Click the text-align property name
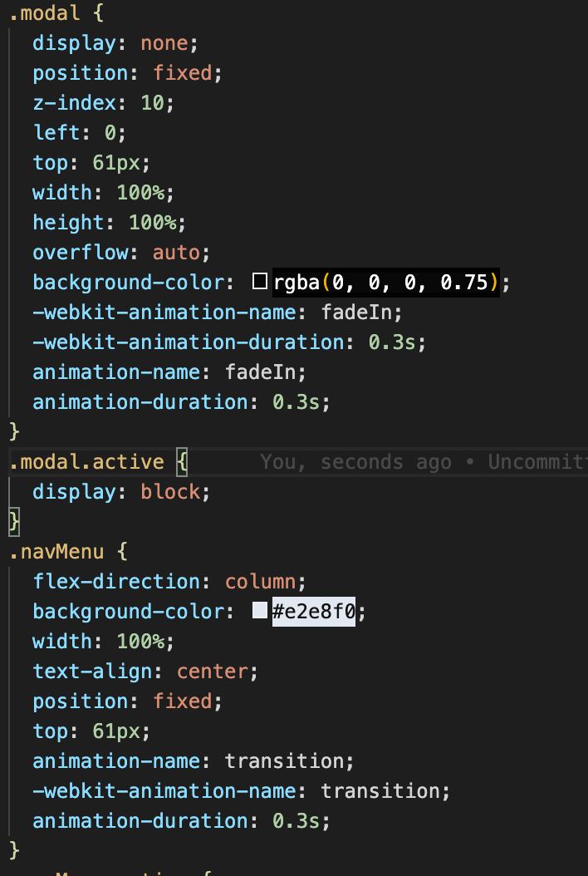 point(92,672)
